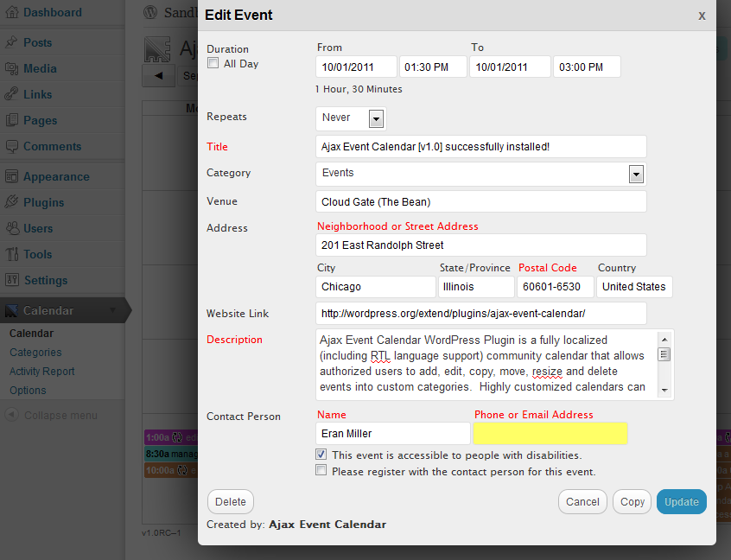This screenshot has width=731, height=560.
Task: Open the Users menu
Action: pyautogui.click(x=38, y=228)
